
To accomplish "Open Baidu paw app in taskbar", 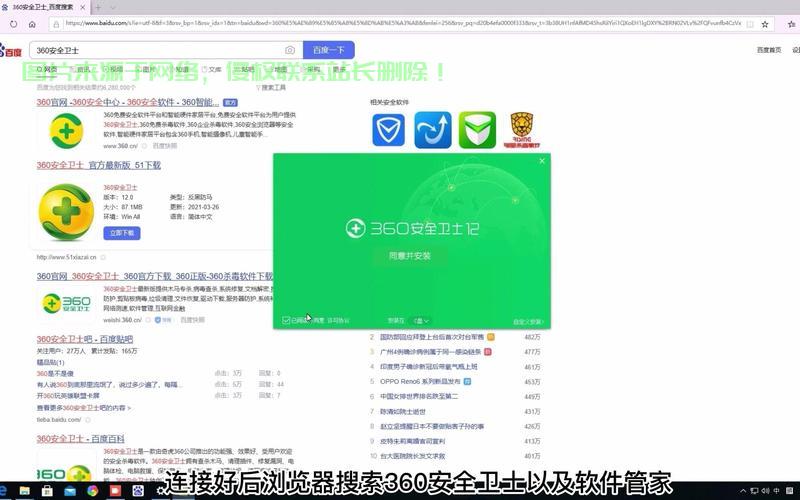I will 138,491.
